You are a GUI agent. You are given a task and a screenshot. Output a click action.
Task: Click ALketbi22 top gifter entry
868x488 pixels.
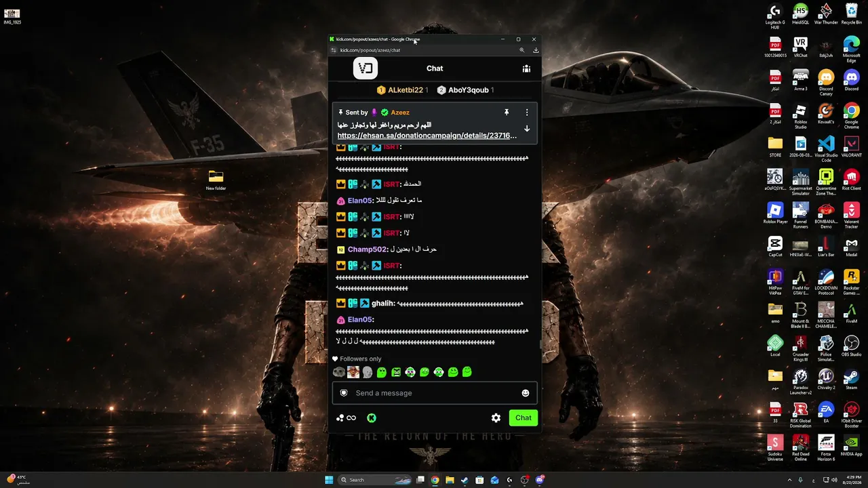click(403, 90)
